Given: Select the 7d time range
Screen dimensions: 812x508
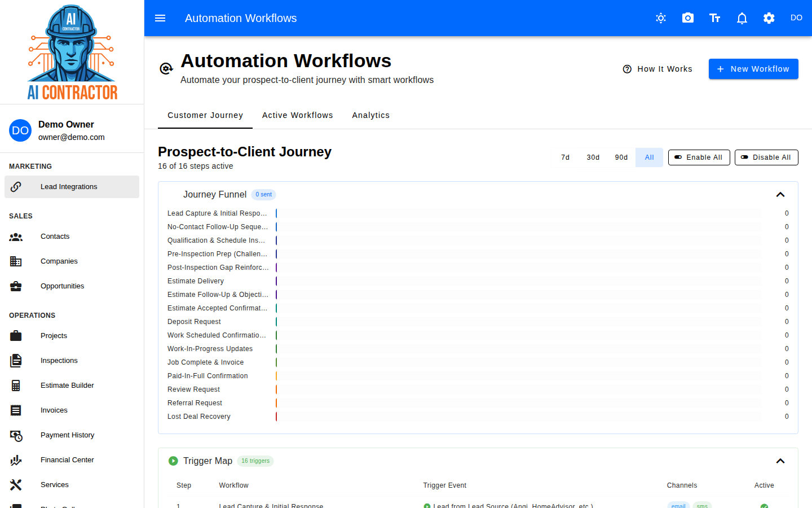Looking at the screenshot, I should pyautogui.click(x=566, y=157).
